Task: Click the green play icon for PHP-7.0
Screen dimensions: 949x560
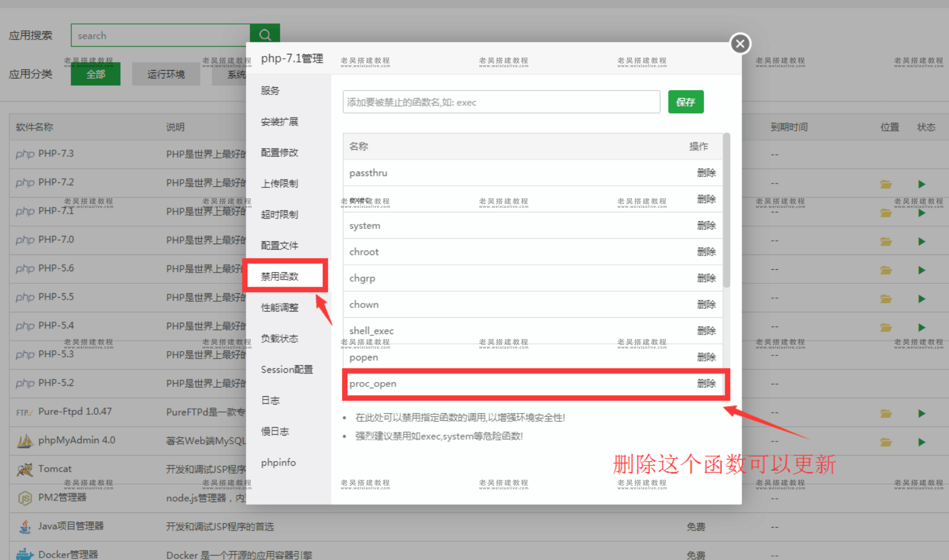Action: (922, 241)
